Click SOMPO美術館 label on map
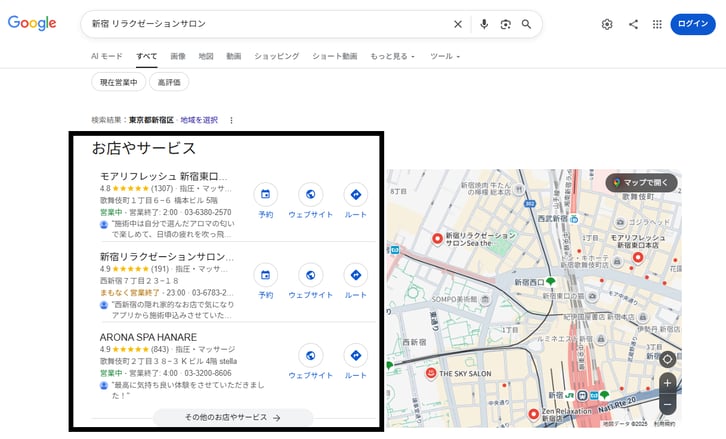 (x=455, y=300)
